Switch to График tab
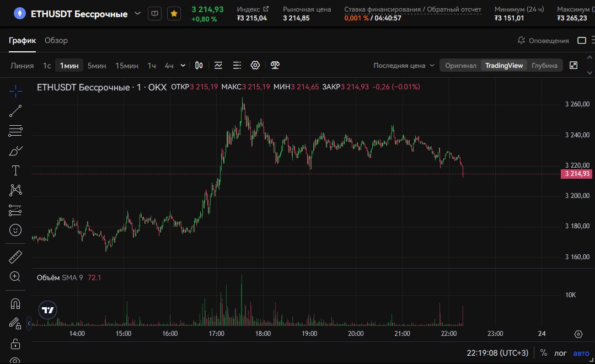The height and width of the screenshot is (364, 595). pyautogui.click(x=23, y=41)
